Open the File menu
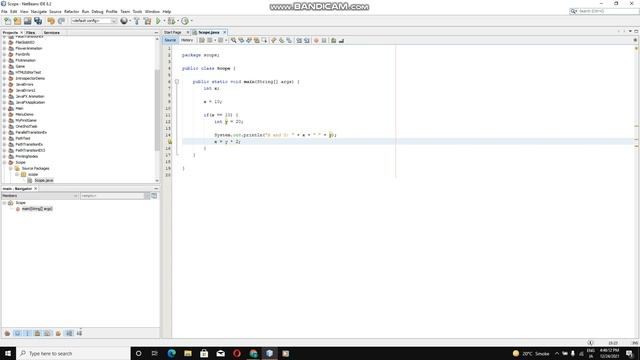This screenshot has width=640, height=360. click(4, 11)
